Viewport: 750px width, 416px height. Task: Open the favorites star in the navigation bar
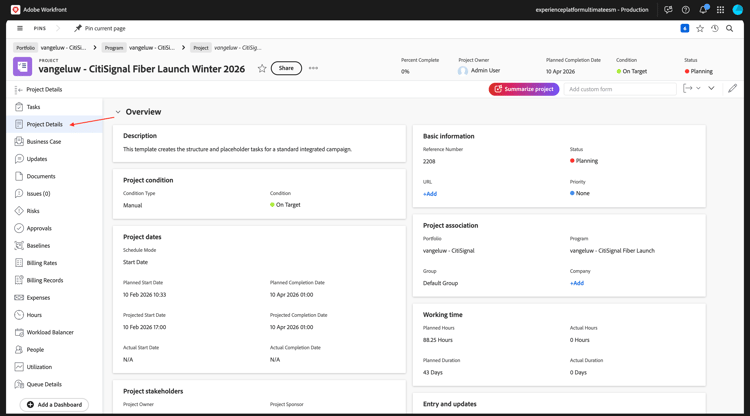(x=700, y=29)
